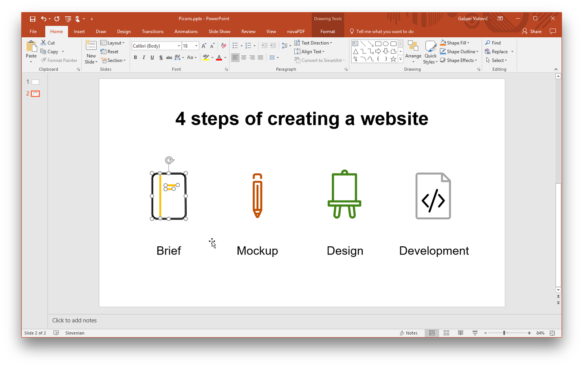The image size is (588, 368).
Task: Click the Save icon in quick access toolbar
Action: coord(33,19)
